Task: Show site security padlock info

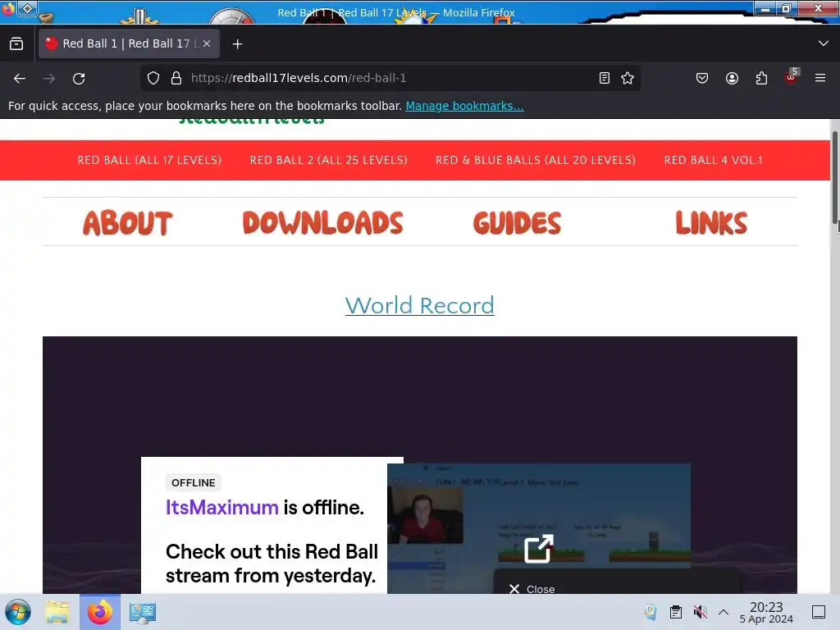Action: coord(176,78)
